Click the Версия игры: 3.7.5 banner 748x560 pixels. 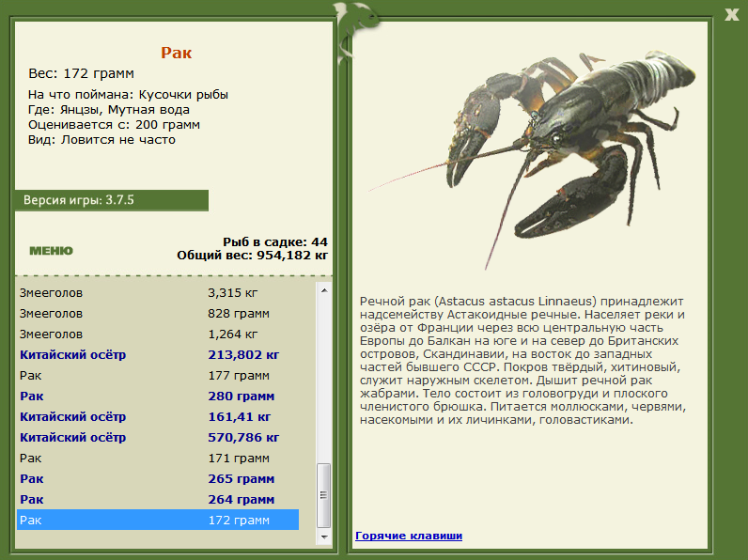pos(112,200)
